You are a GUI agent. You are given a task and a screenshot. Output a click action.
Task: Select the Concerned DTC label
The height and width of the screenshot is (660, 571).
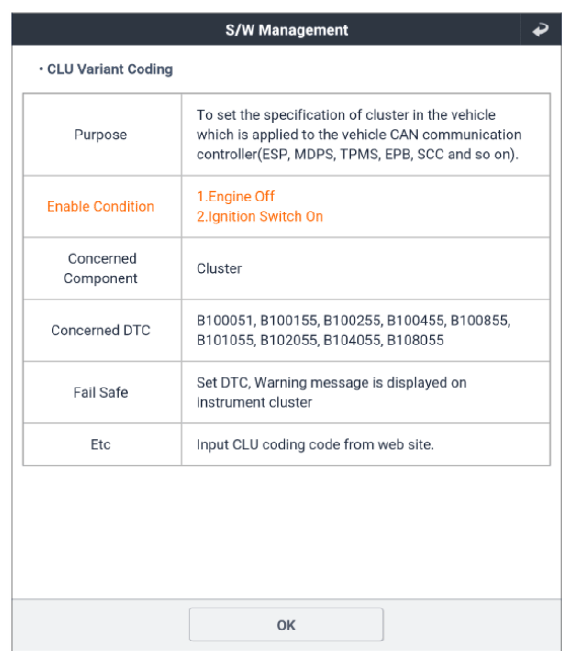101,330
